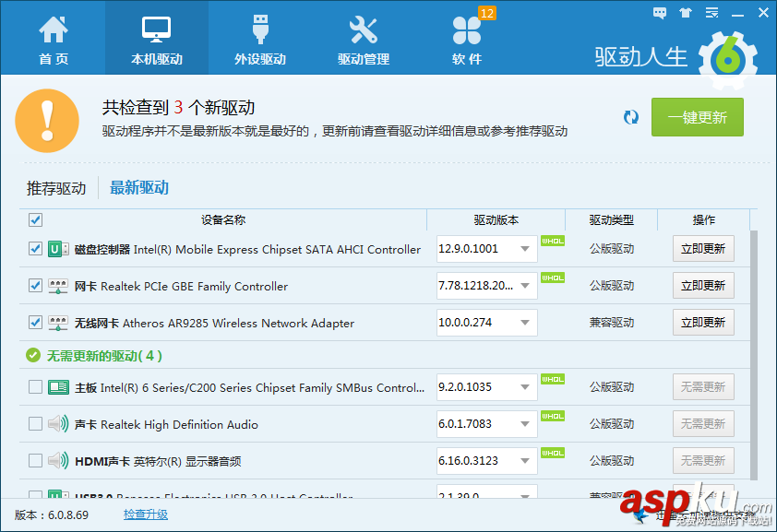The image size is (777, 532).
Task: Expand version dropdown 12.9.0.1001
Action: coord(525,249)
